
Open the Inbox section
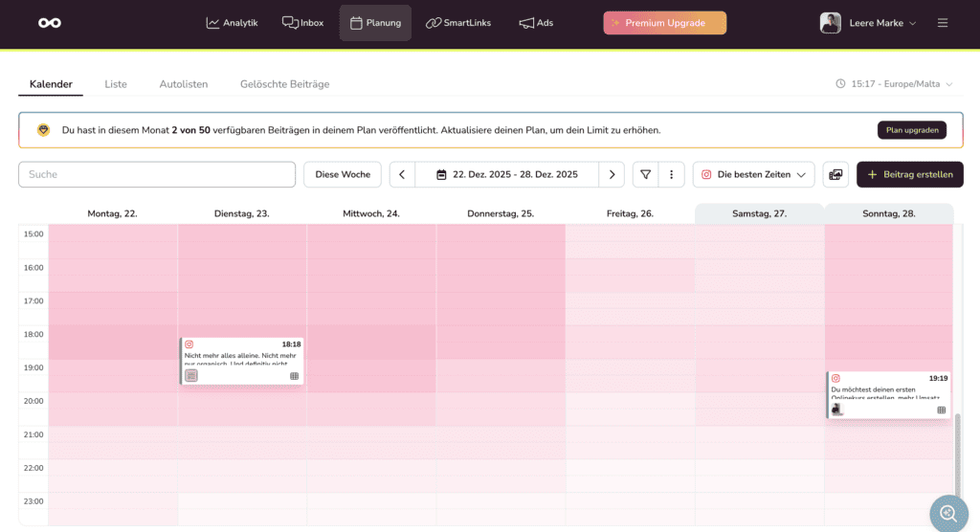point(302,23)
